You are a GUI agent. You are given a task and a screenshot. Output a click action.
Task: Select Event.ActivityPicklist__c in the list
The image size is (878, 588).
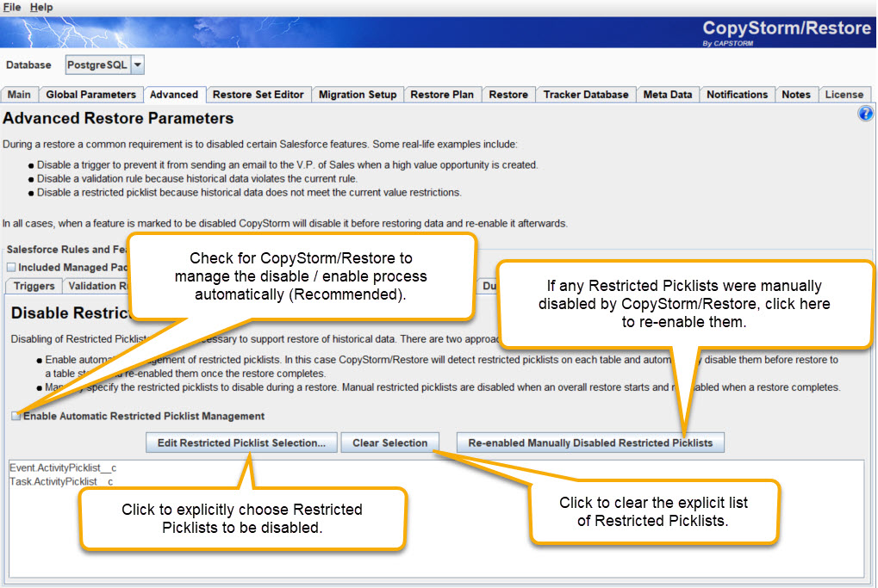click(x=63, y=467)
